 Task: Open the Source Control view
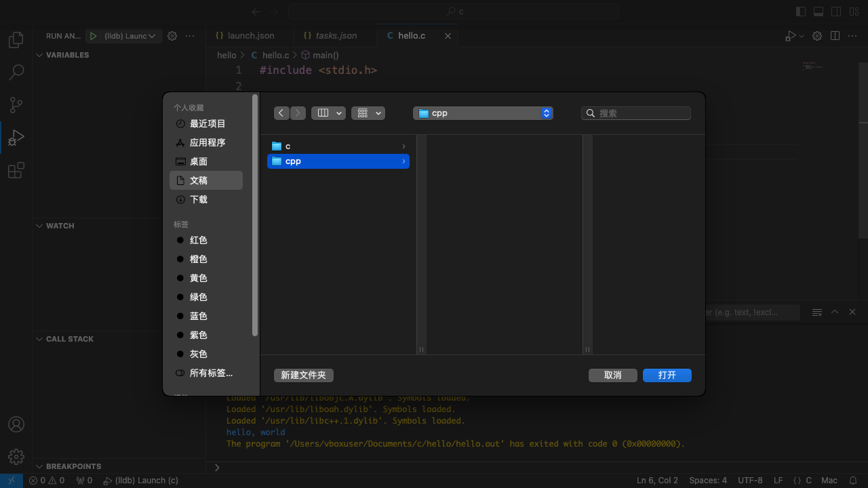16,104
